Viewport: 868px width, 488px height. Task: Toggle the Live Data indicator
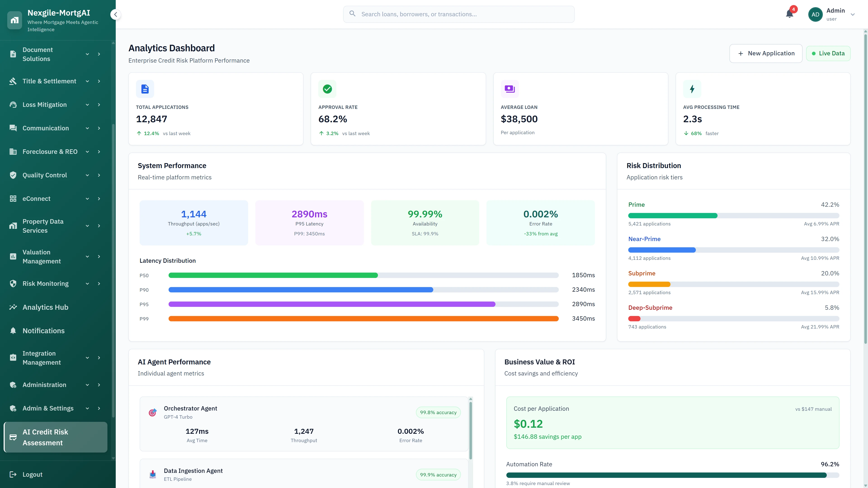pos(828,53)
